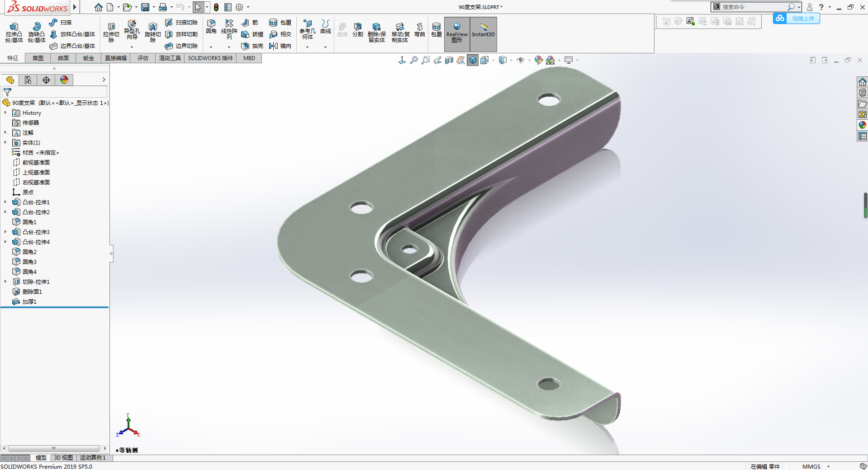Image resolution: width=868 pixels, height=470 pixels.
Task: Open the options gear dropdown arrow
Action: pyautogui.click(x=248, y=7)
